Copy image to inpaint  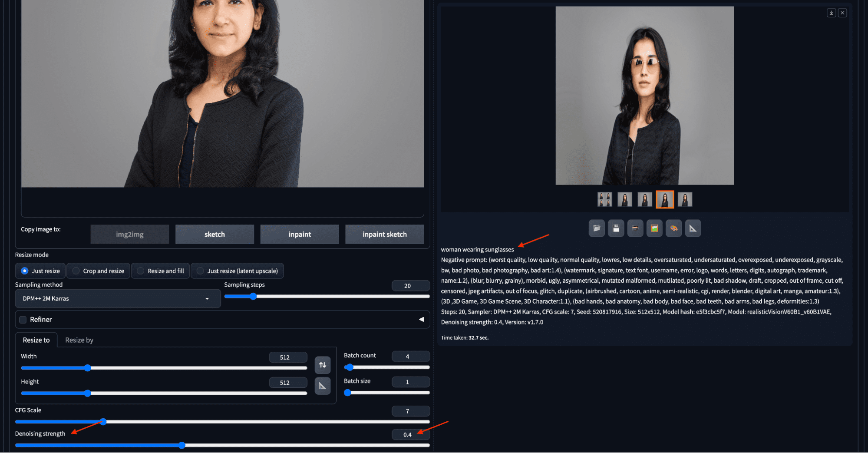[300, 235]
